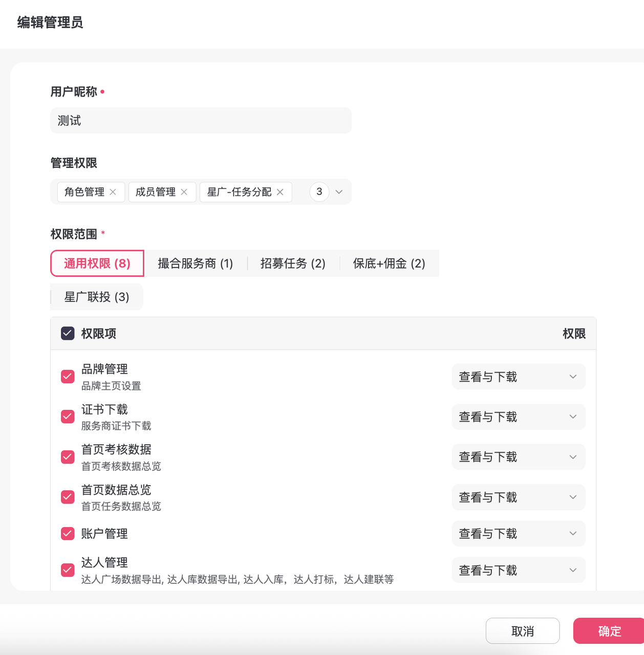Toggle the 首页数据总览 checkbox

click(68, 497)
